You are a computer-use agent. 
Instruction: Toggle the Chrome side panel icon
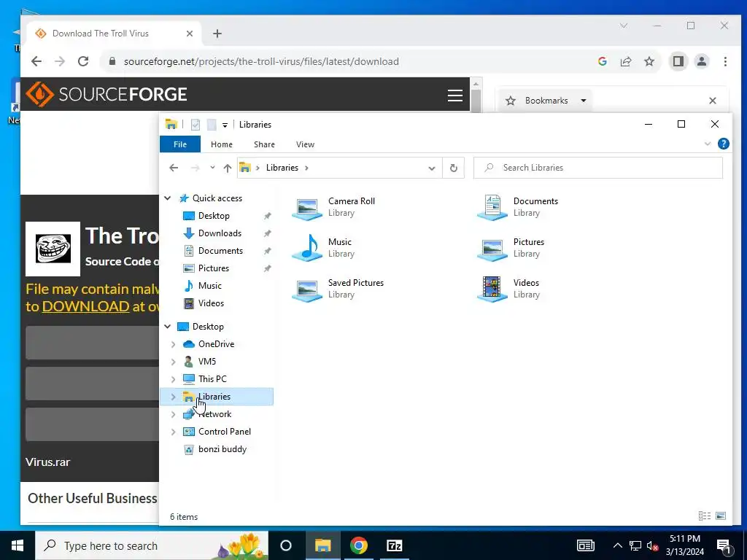tap(678, 61)
